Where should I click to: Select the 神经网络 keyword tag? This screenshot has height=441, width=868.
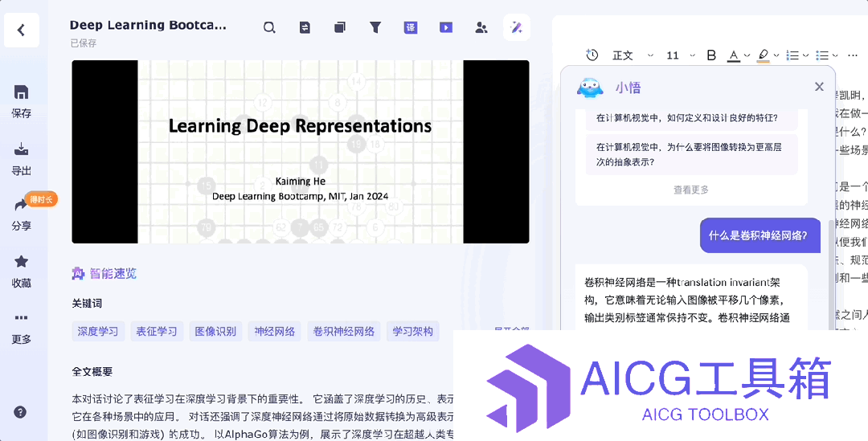[x=274, y=332]
